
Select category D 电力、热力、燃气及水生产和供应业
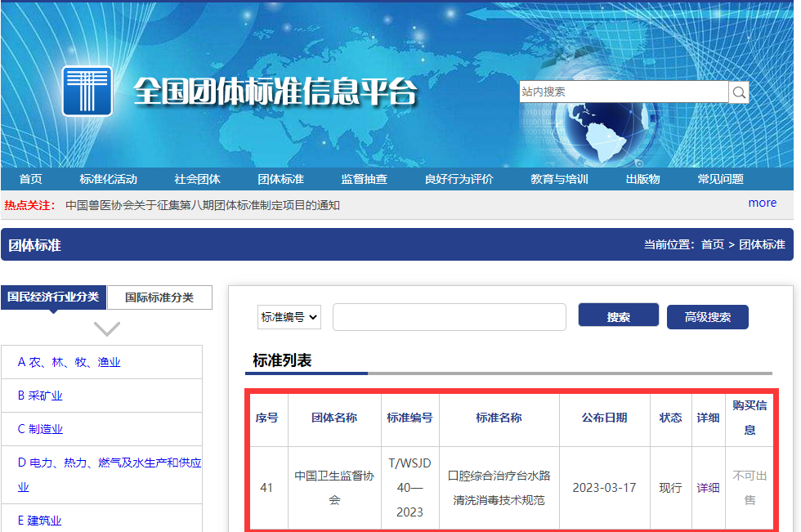coord(110,475)
